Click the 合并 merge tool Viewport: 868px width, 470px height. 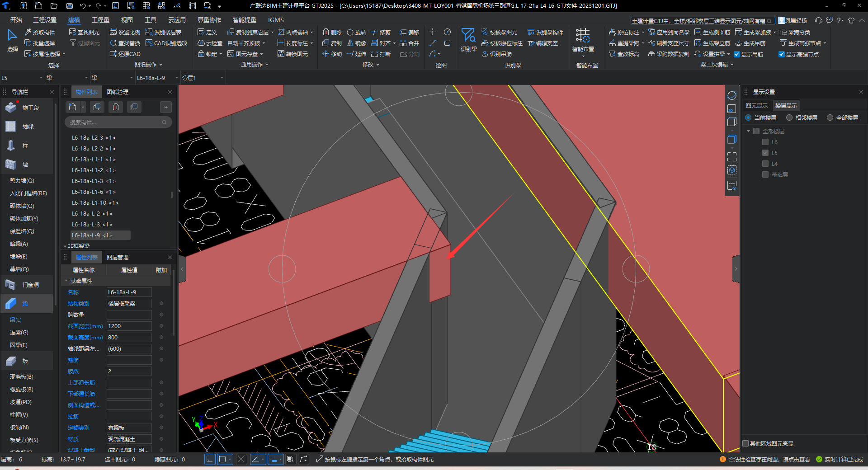(410, 43)
